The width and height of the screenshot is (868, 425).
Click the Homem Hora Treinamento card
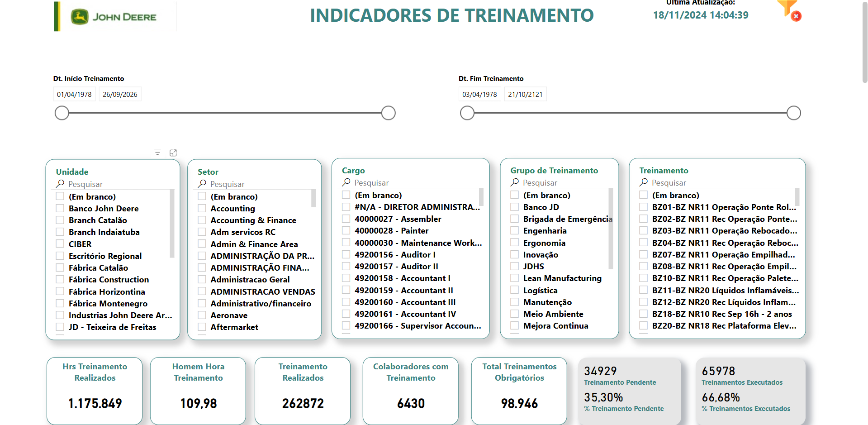[x=198, y=391]
